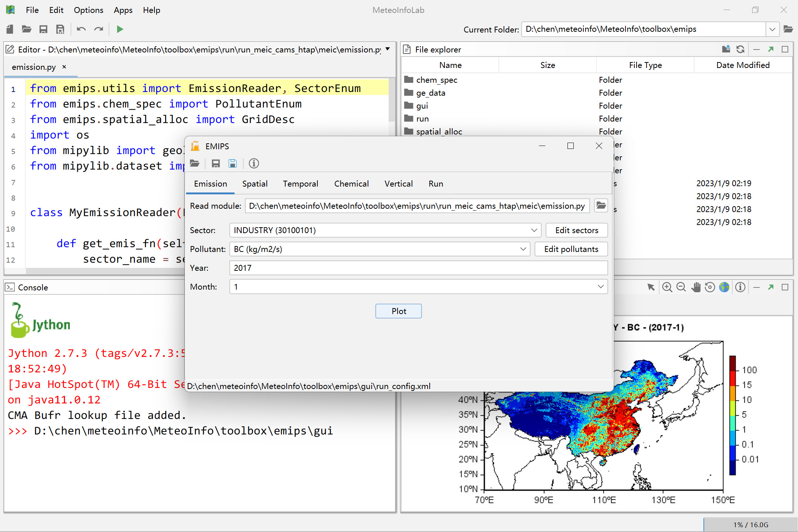This screenshot has width=798, height=532.
Task: Expand the Sector dropdown
Action: pos(534,230)
